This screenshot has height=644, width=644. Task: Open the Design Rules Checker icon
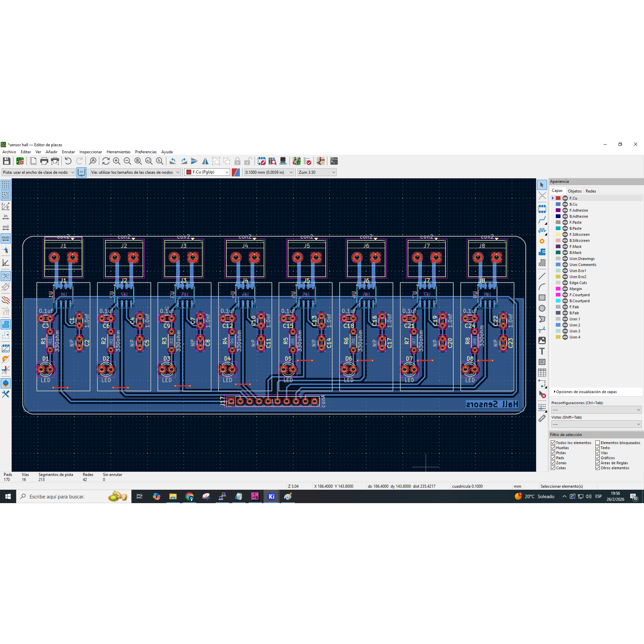pos(307,161)
